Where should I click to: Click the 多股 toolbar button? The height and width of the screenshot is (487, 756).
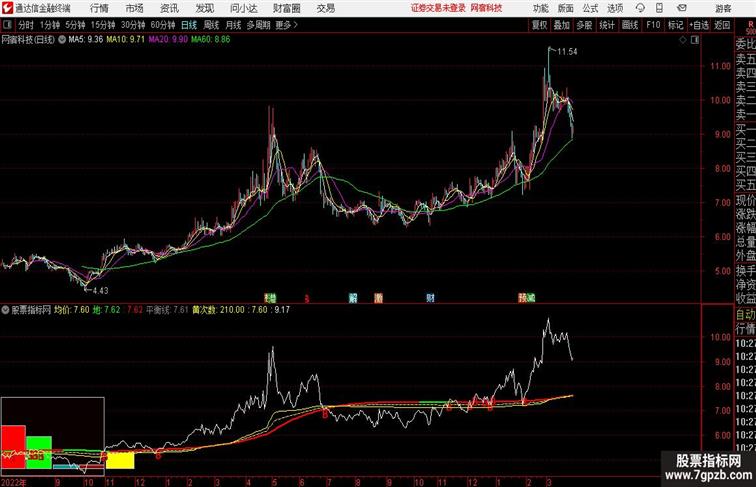584,25
